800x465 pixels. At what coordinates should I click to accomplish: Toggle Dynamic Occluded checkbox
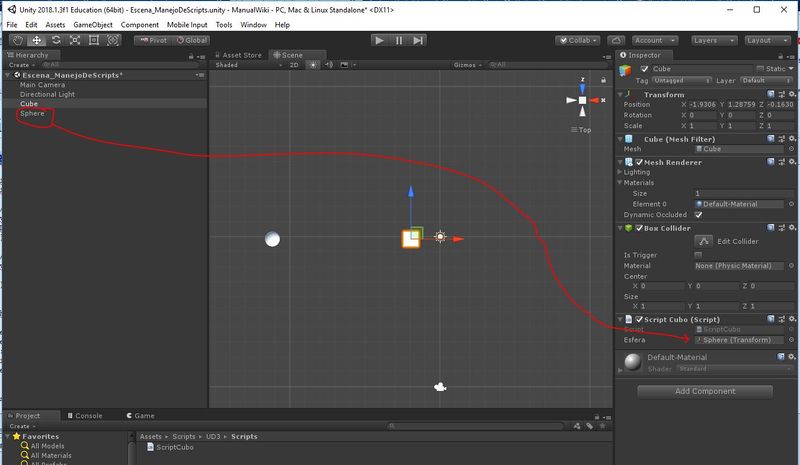pos(698,215)
